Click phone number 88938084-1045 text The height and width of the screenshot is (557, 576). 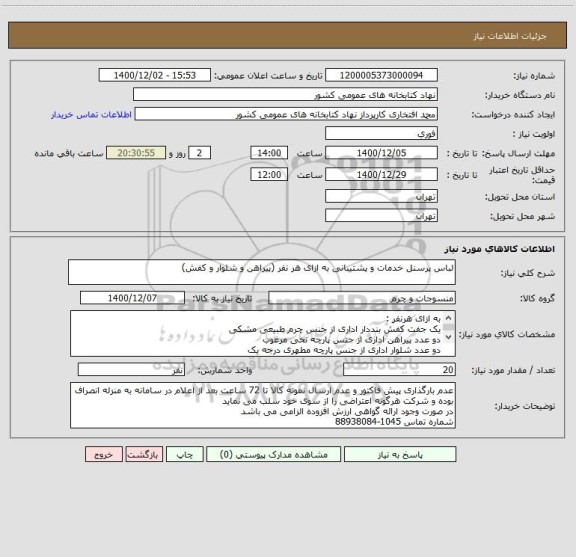click(x=368, y=422)
